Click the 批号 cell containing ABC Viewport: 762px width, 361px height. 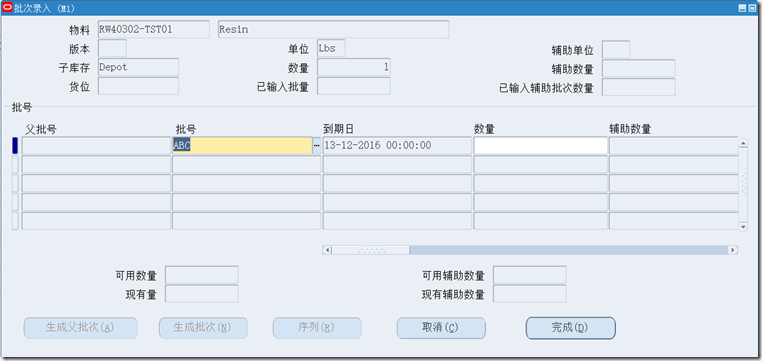coord(242,146)
